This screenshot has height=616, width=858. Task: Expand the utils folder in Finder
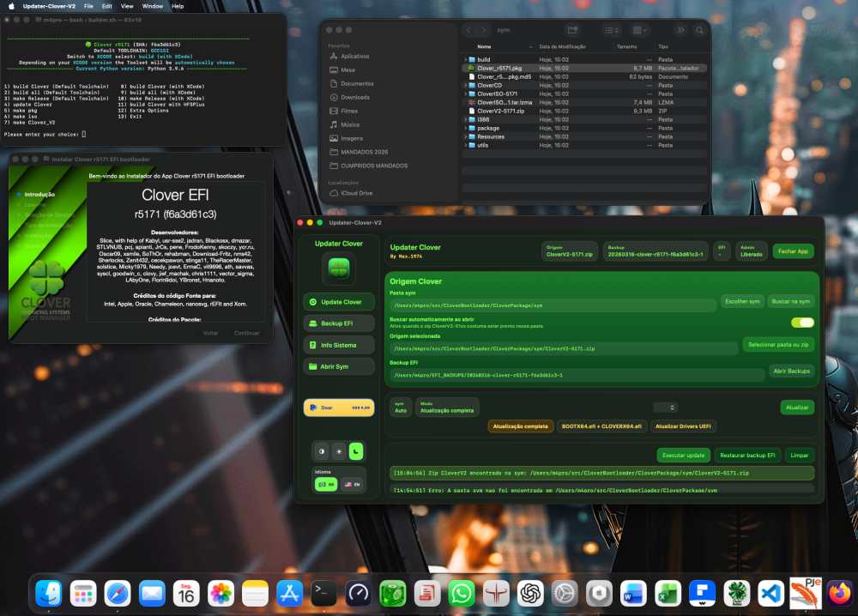466,145
